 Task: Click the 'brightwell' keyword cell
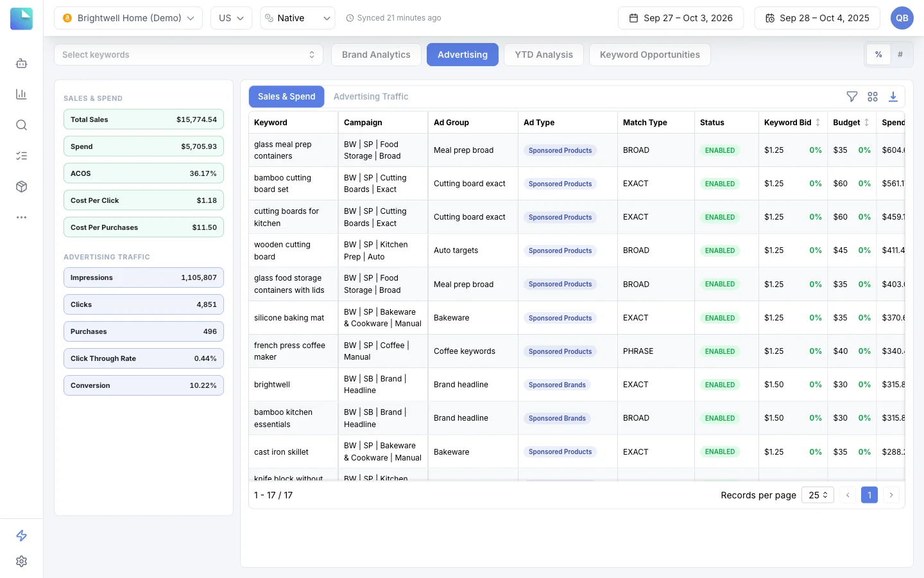click(x=293, y=385)
